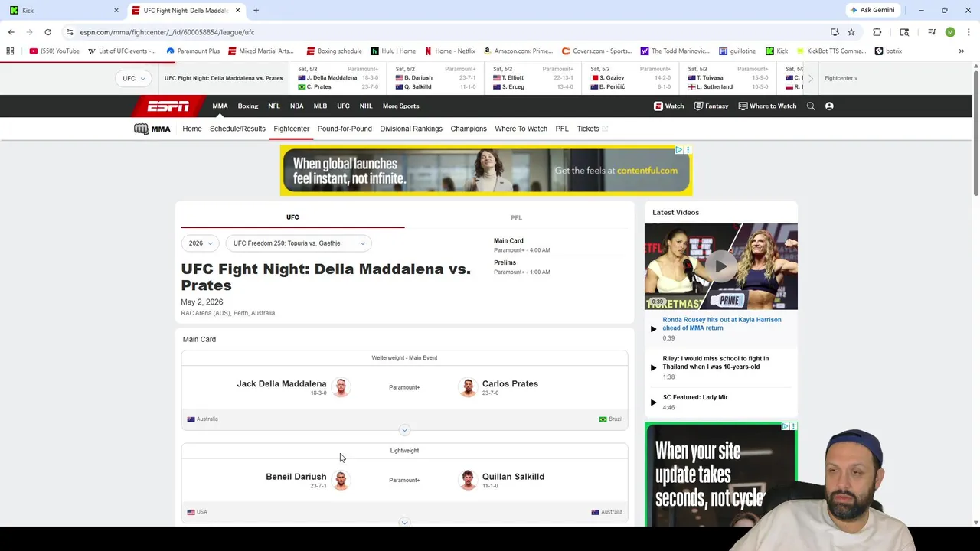This screenshot has width=980, height=551.
Task: Open the apps grid icon in the bookmarks bar
Action: coord(10,51)
